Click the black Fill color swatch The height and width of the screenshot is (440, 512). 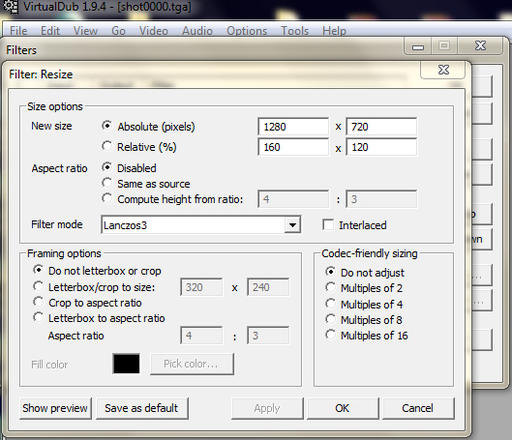point(126,364)
